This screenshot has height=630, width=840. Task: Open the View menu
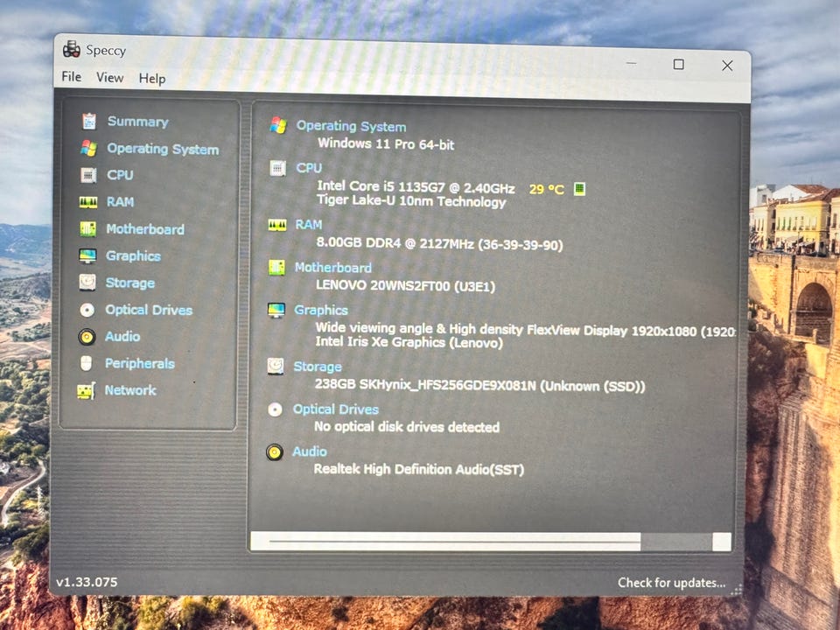pyautogui.click(x=110, y=78)
